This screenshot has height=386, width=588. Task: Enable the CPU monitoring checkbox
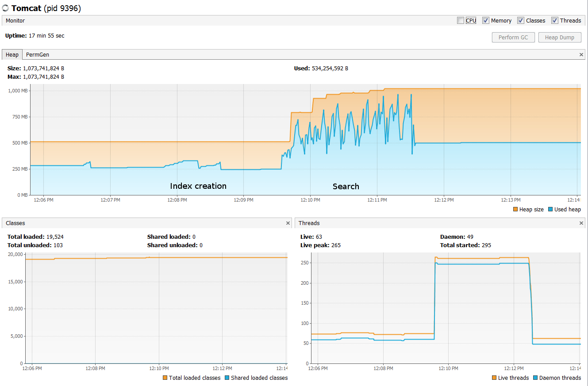tap(460, 20)
